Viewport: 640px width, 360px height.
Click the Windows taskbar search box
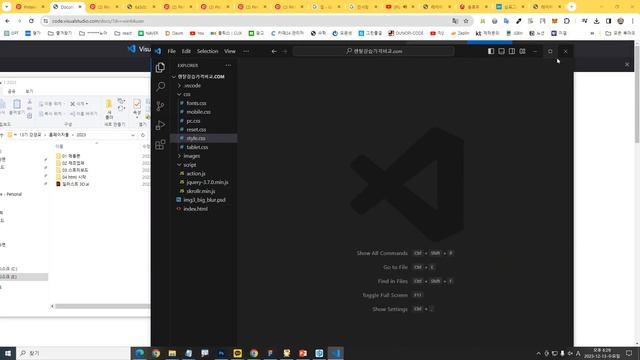73,353
